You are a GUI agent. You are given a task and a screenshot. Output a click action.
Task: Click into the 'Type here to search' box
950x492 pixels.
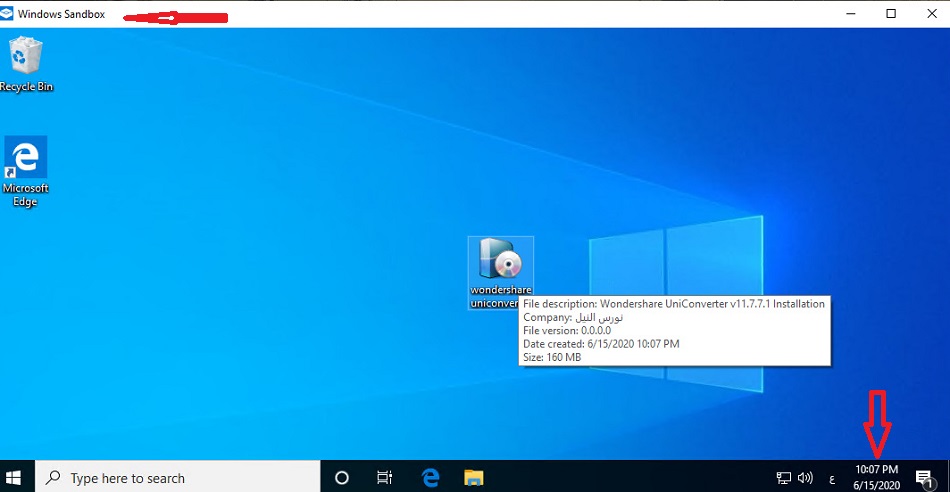[180, 478]
